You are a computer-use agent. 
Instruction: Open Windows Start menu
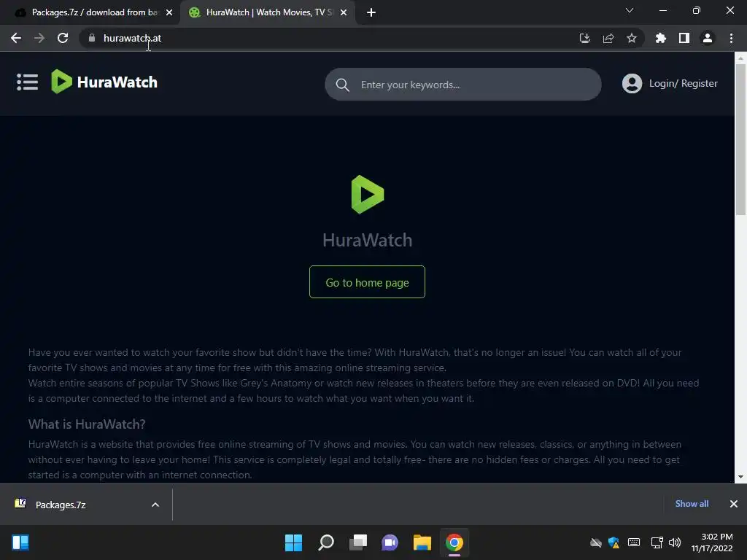click(x=293, y=542)
